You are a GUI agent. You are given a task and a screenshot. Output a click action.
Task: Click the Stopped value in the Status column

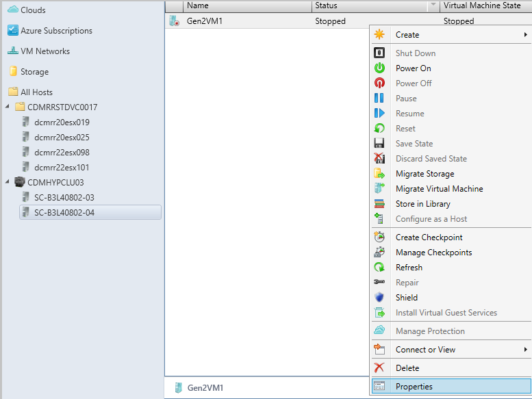tap(330, 21)
